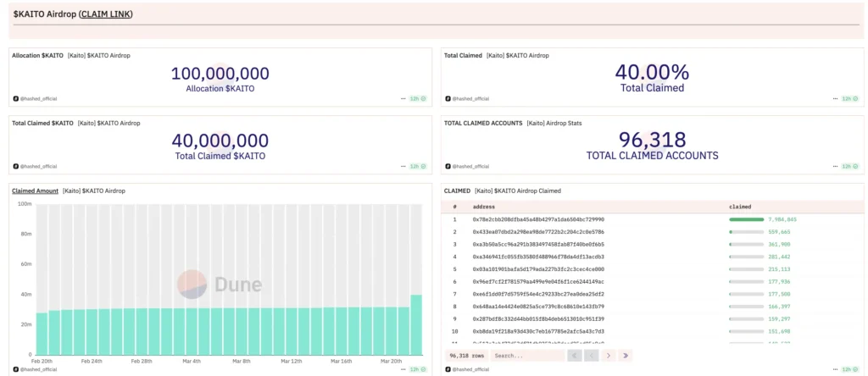Click the last tall bar in Claimed Amount chart
Image resolution: width=868 pixels, height=376 pixels.
point(417,324)
